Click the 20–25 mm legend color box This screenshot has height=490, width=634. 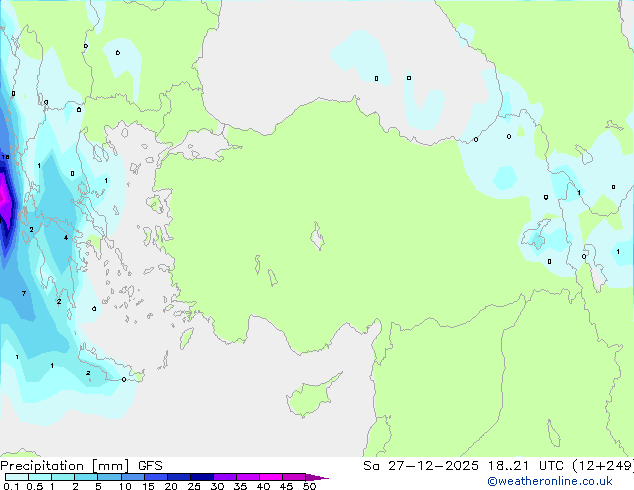(x=178, y=477)
